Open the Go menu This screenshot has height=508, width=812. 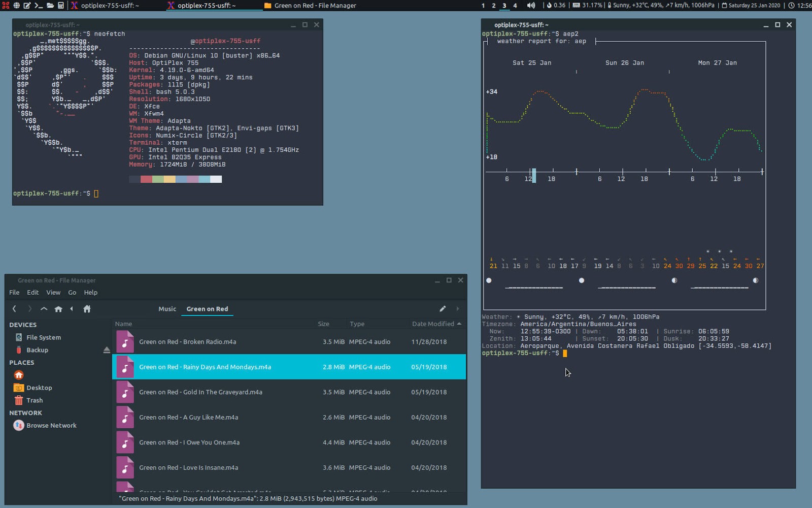(72, 292)
